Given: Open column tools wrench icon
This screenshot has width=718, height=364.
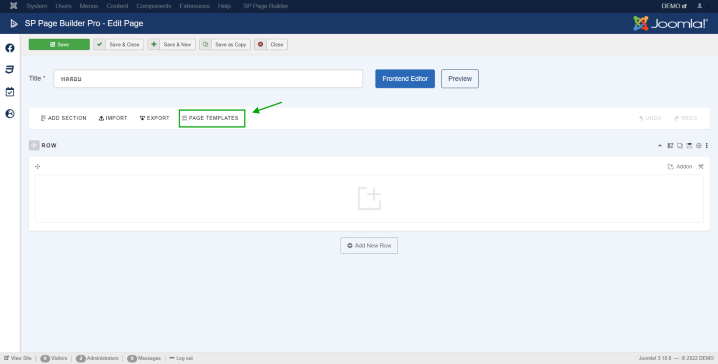Looking at the screenshot, I should point(701,167).
